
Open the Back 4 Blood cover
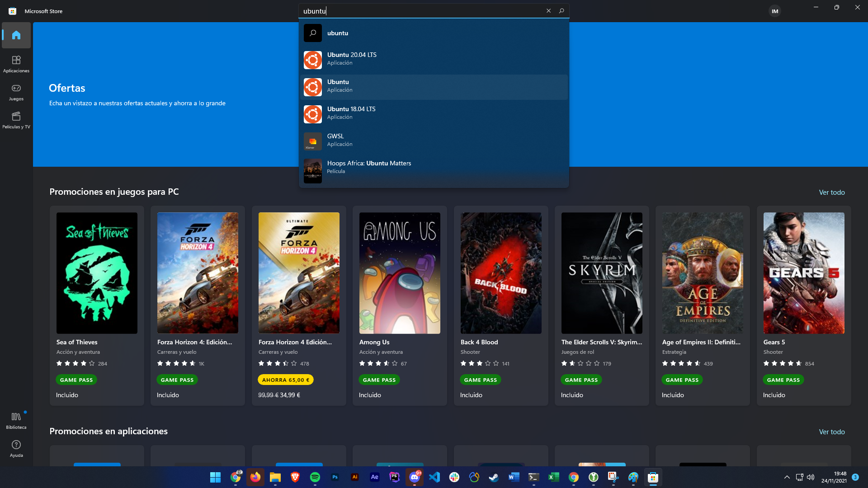click(x=501, y=273)
